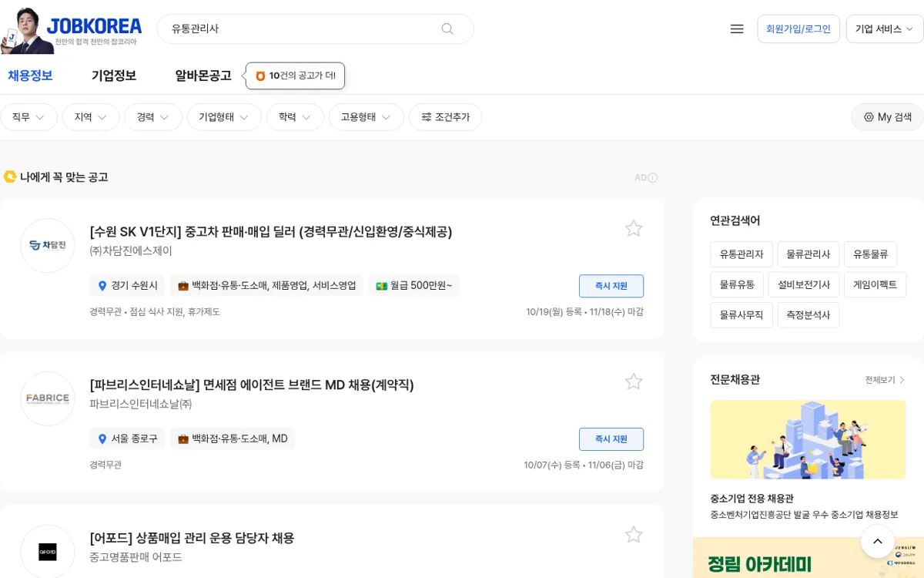Viewport: 924px width, 578px height.
Task: Click the 중소기업 전용 채용관 banner image
Action: click(x=808, y=439)
